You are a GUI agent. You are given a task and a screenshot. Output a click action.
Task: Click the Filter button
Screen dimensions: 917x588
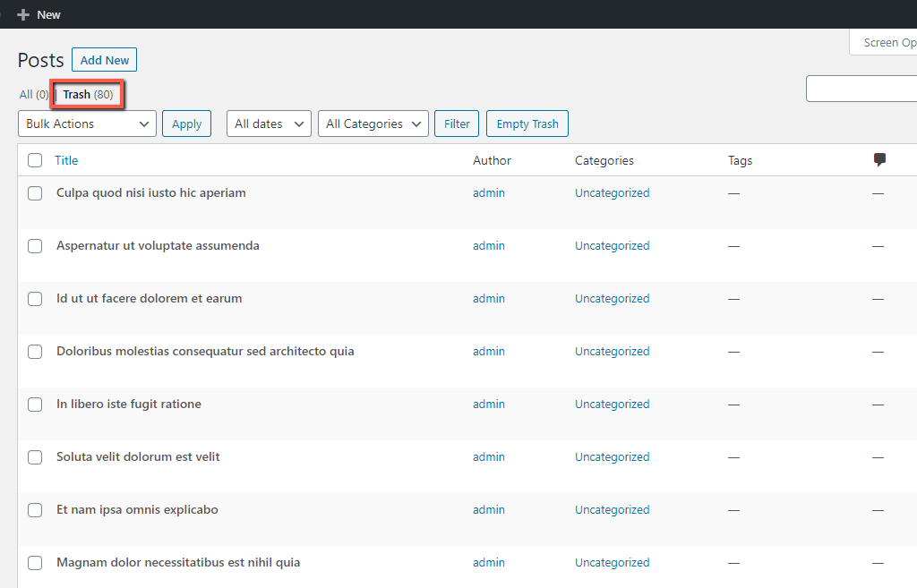(x=456, y=124)
